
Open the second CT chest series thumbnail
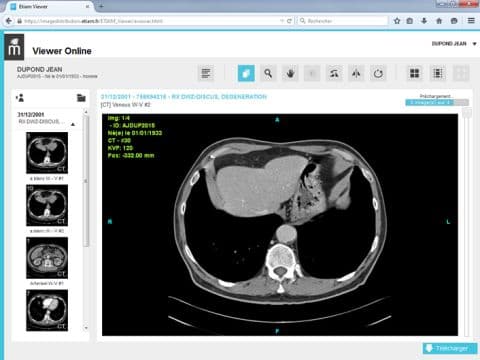click(47, 205)
